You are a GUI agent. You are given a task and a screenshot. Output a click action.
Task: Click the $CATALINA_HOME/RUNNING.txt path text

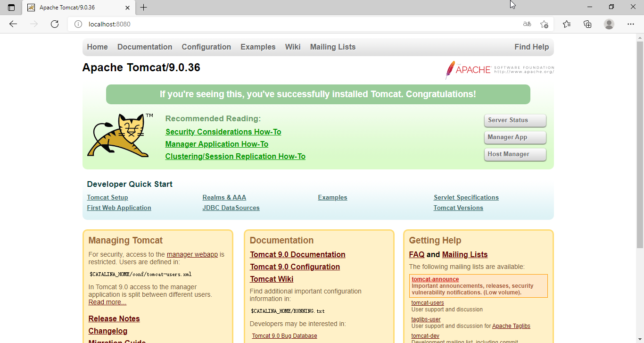(x=288, y=311)
